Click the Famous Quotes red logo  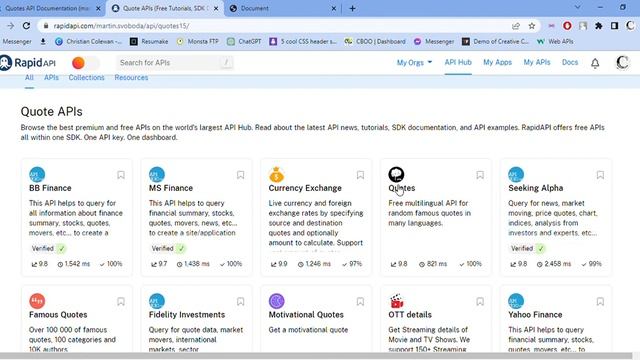(x=37, y=301)
